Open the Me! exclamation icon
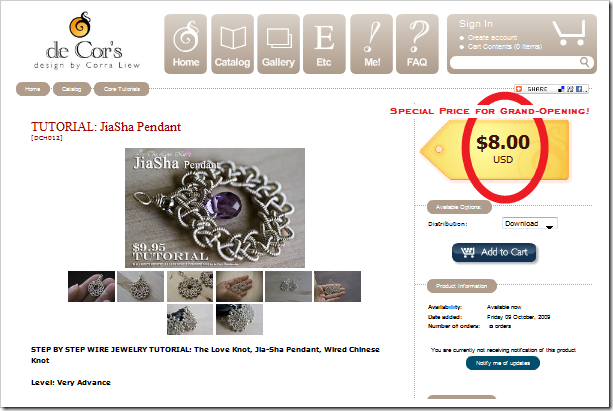 371,44
